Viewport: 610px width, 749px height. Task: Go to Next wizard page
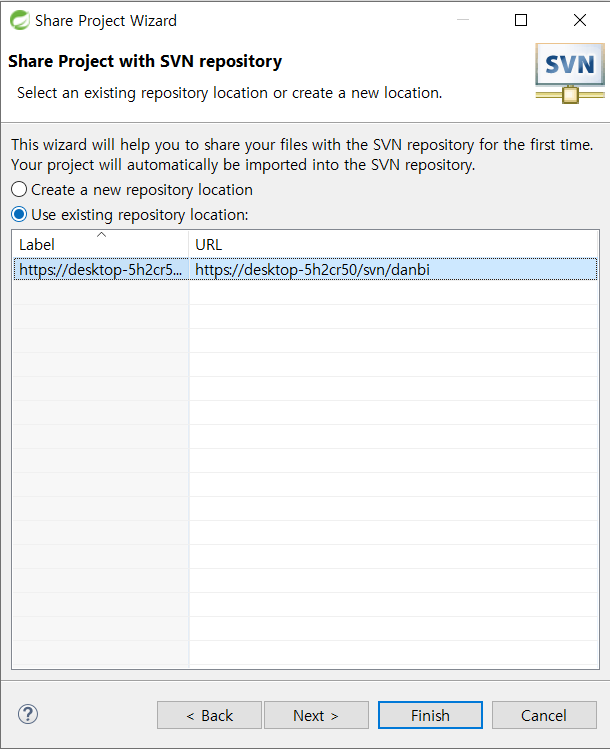[316, 715]
